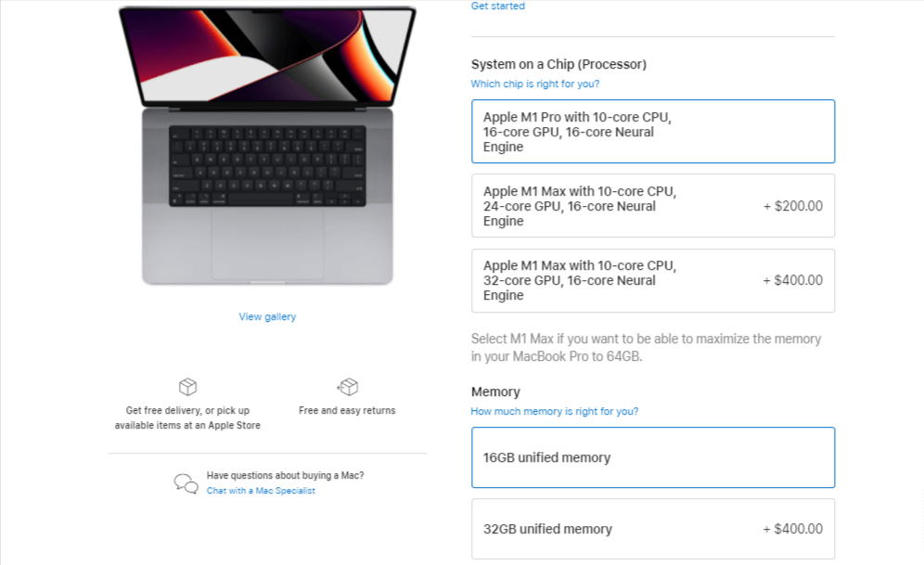924x565 pixels.
Task: Click the "Free and easy returns" text
Action: click(x=348, y=409)
